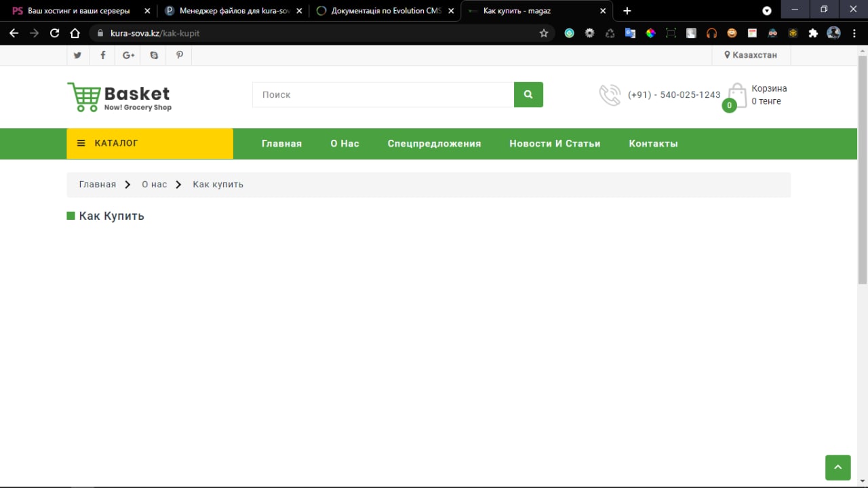The width and height of the screenshot is (868, 488).
Task: Click the green screenshot frame extension icon
Action: point(671,33)
